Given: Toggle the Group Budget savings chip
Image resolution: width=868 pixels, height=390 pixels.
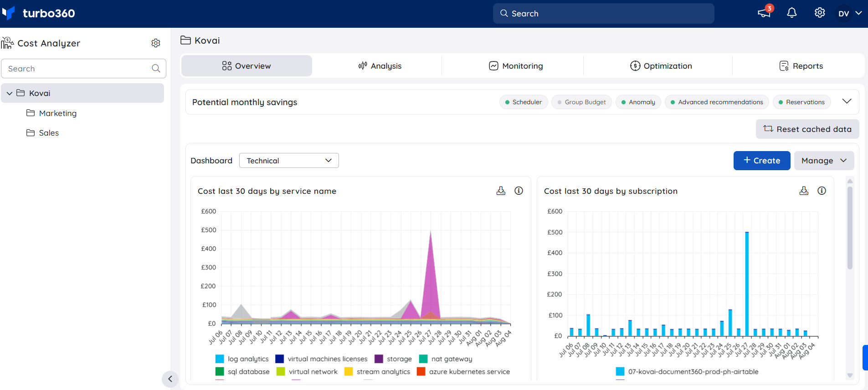Looking at the screenshot, I should coord(581,102).
